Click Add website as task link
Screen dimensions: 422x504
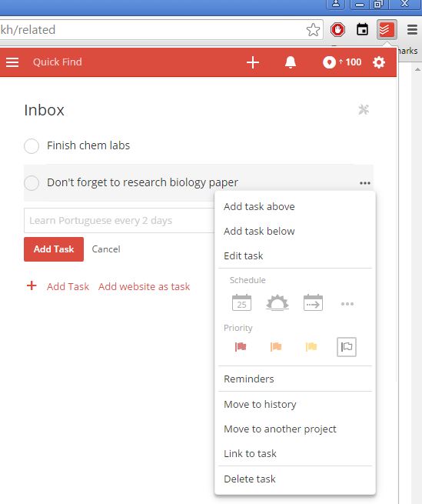144,286
